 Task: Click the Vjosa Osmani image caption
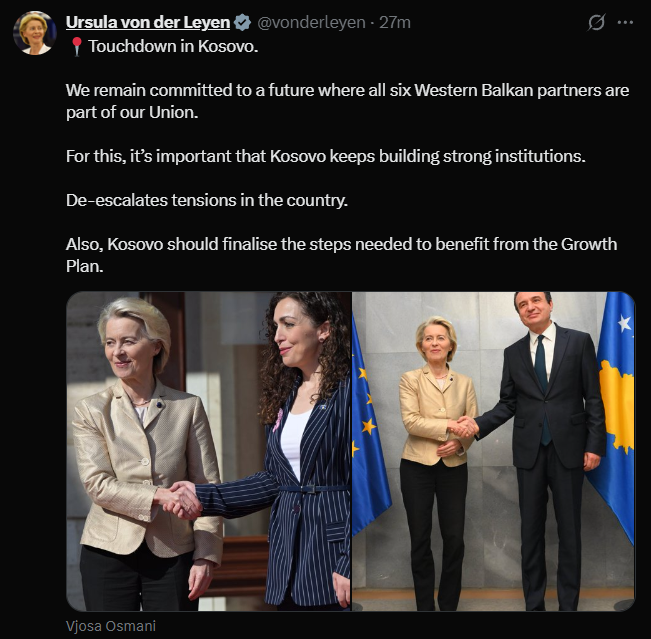(x=111, y=626)
